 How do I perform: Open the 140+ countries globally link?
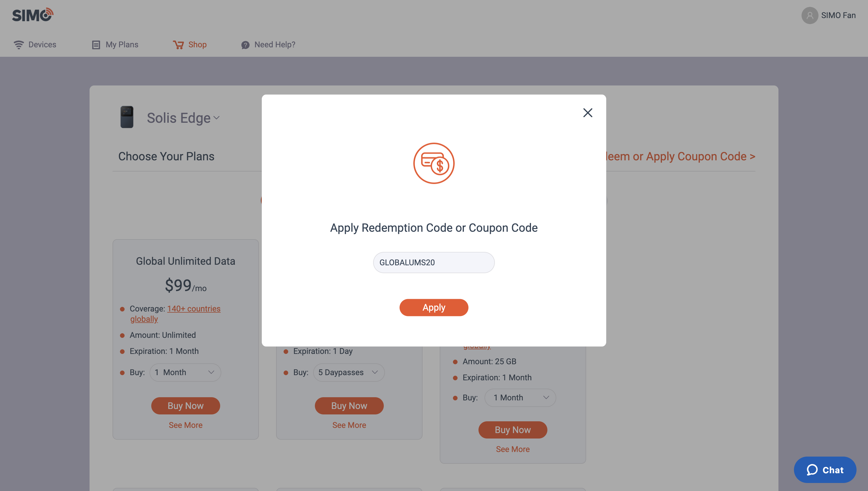175,314
